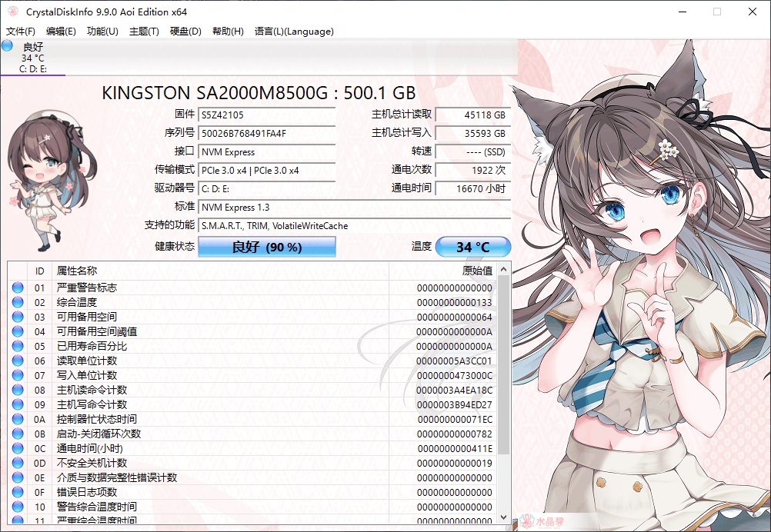This screenshot has height=532, width=771.
Task: Minimize the CrystalDiskInfo window
Action: coord(683,12)
